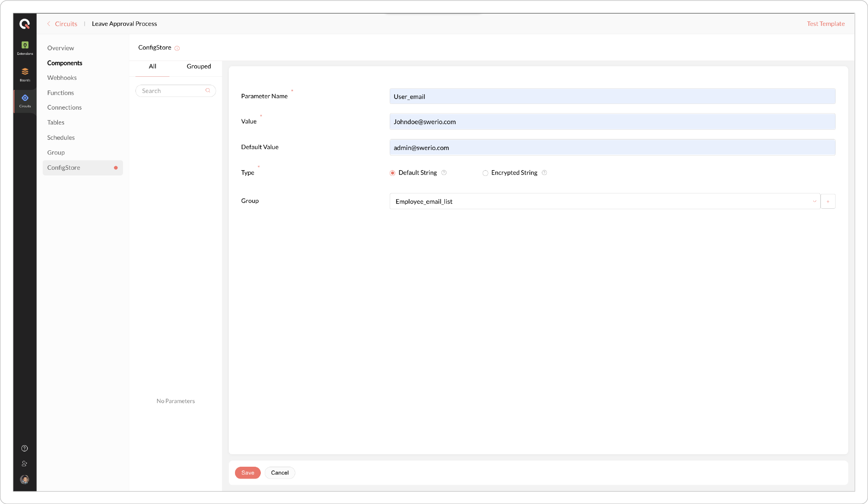This screenshot has height=504, width=868.
Task: Click the Save button
Action: click(x=248, y=472)
